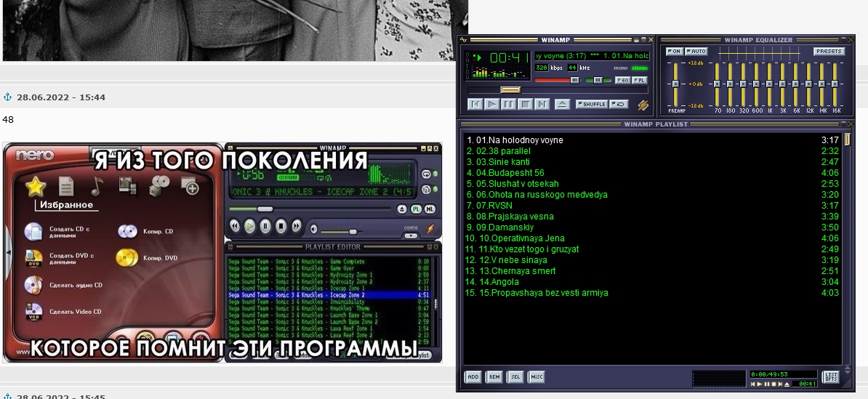Click the mini eject icon in playlist window
868x399 pixels.
click(787, 384)
